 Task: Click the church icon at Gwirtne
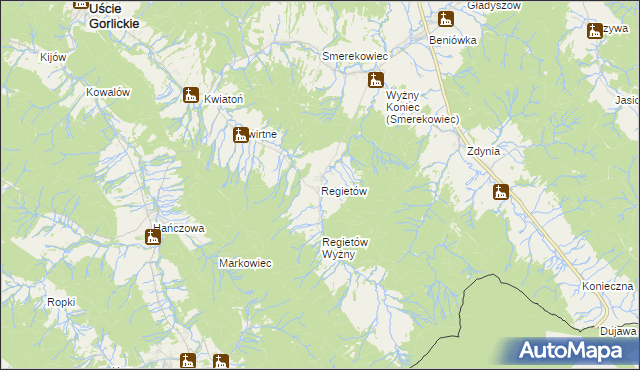[x=241, y=135]
